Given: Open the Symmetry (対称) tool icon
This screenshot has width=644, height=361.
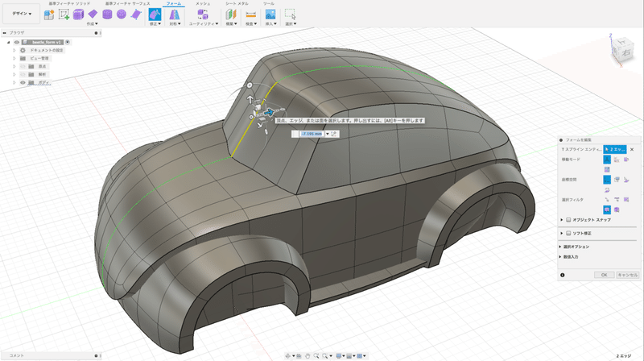Looking at the screenshot, I should pyautogui.click(x=174, y=15).
